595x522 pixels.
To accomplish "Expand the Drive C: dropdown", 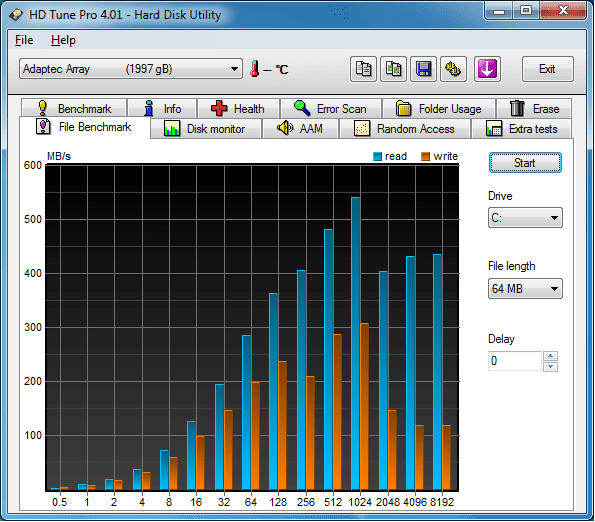I will (525, 218).
